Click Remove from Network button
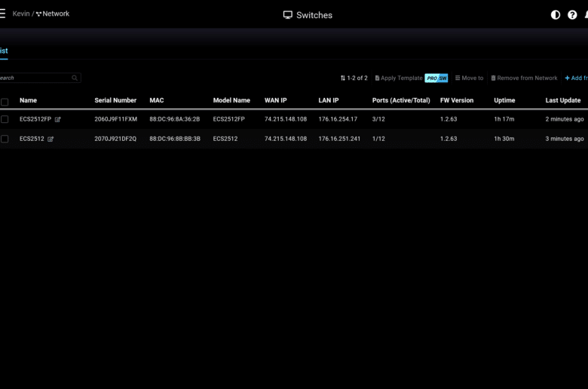This screenshot has width=588, height=389. pos(524,78)
